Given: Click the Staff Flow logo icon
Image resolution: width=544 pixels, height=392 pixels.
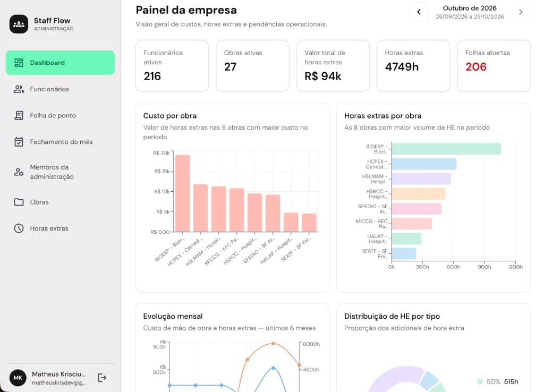Looking at the screenshot, I should click(19, 24).
